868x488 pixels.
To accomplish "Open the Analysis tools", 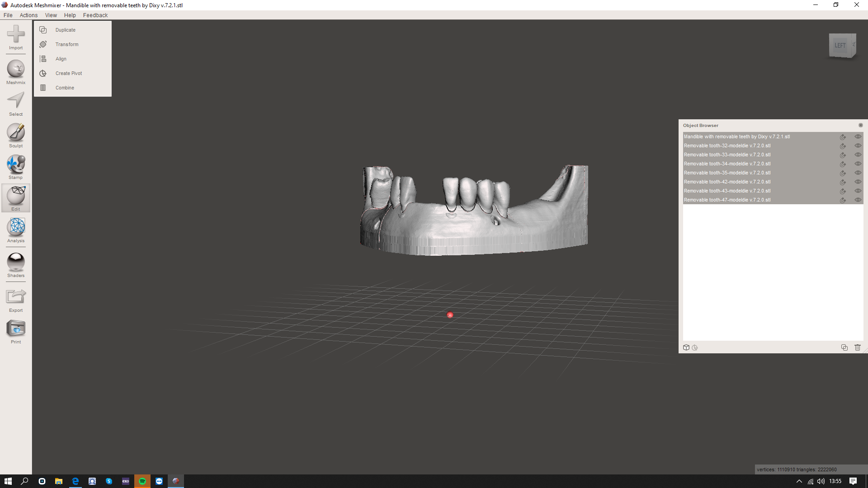I will [x=15, y=230].
